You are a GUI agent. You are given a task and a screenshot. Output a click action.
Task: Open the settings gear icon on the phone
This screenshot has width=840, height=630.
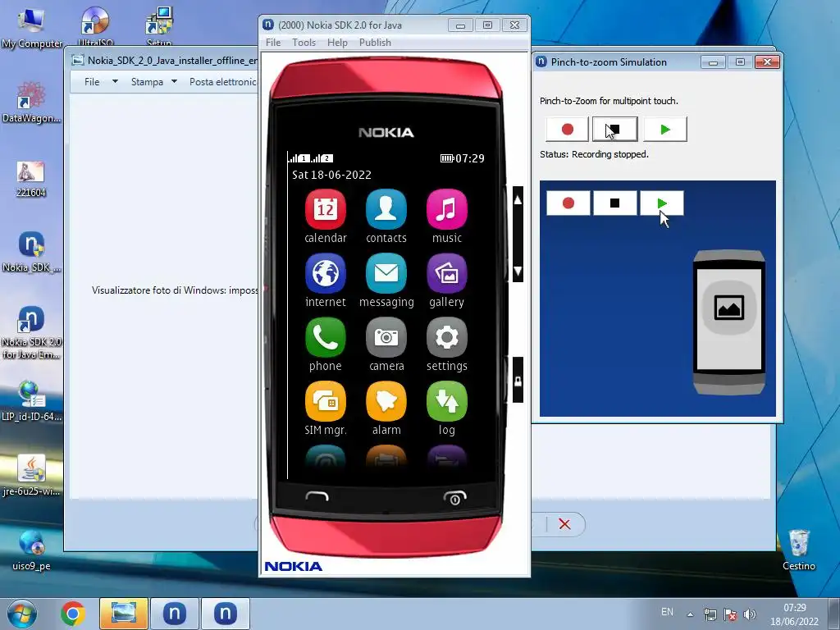pos(447,337)
